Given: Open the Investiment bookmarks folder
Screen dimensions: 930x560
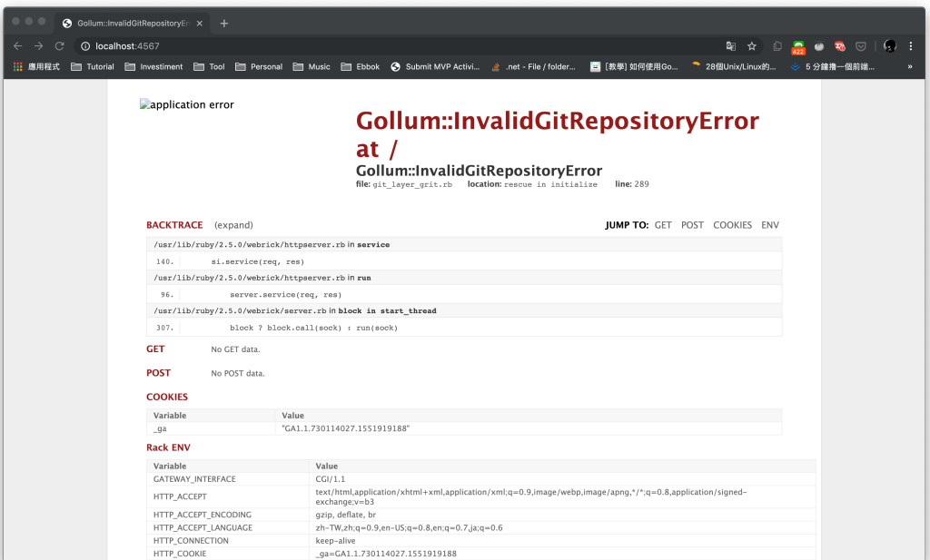Looking at the screenshot, I should click(x=153, y=67).
